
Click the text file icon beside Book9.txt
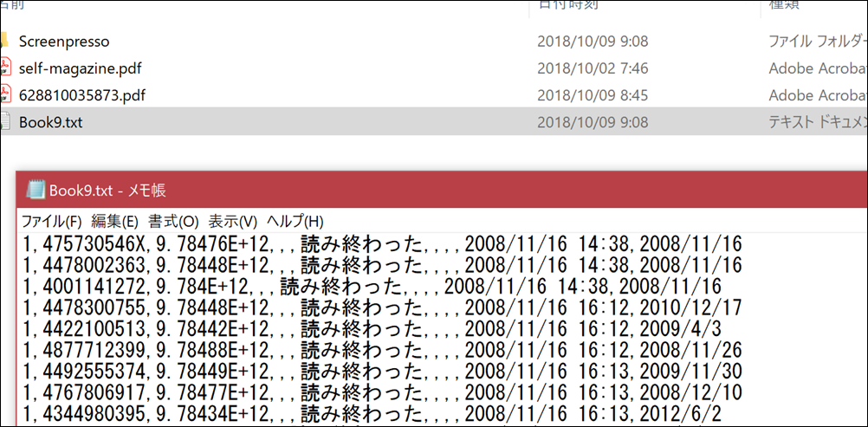tap(5, 121)
